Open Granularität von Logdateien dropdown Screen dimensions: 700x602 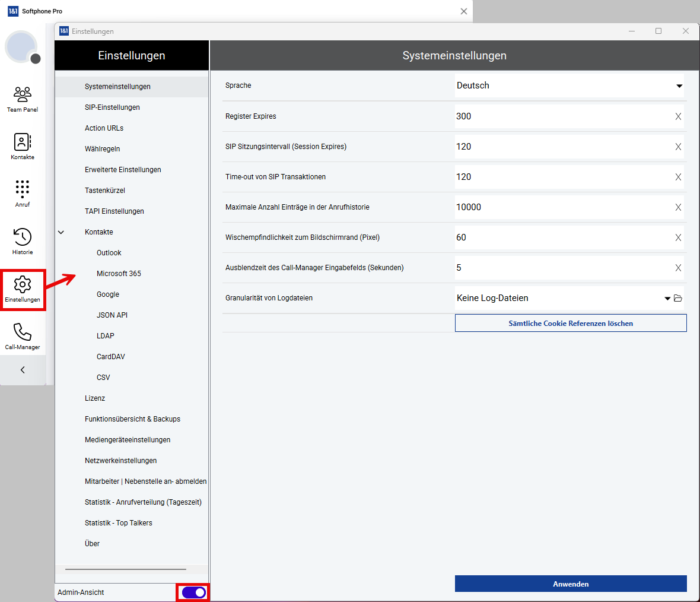[667, 298]
